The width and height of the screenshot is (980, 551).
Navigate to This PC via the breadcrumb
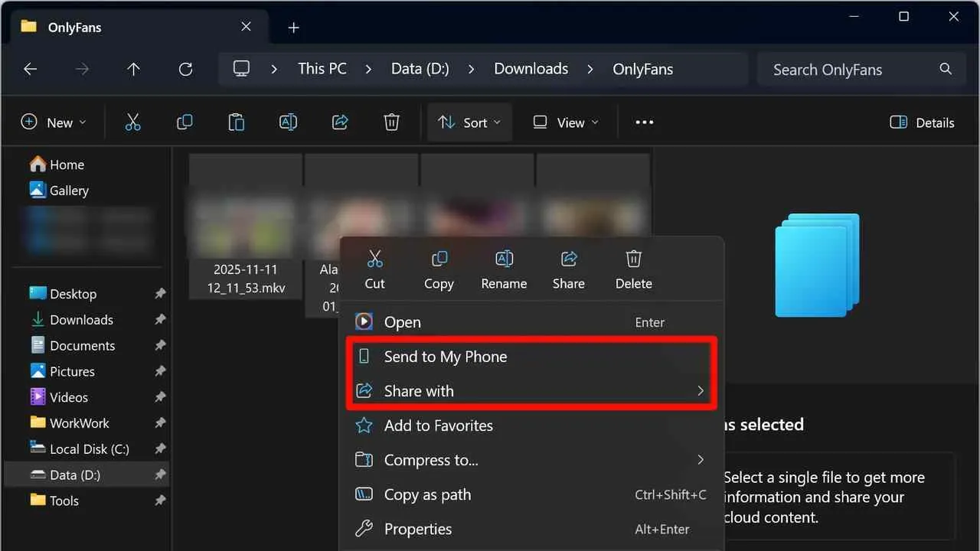coord(322,68)
